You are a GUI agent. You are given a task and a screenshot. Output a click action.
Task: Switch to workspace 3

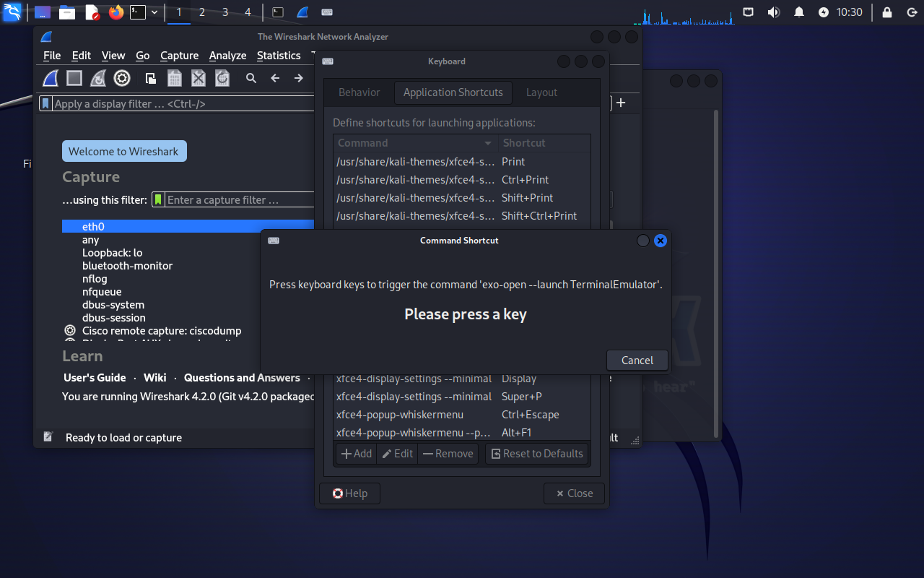pos(225,12)
